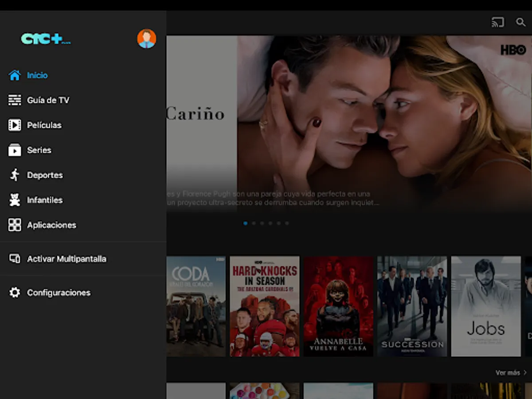The image size is (532, 399).
Task: Click the Series play-folder icon
Action: coord(15,150)
